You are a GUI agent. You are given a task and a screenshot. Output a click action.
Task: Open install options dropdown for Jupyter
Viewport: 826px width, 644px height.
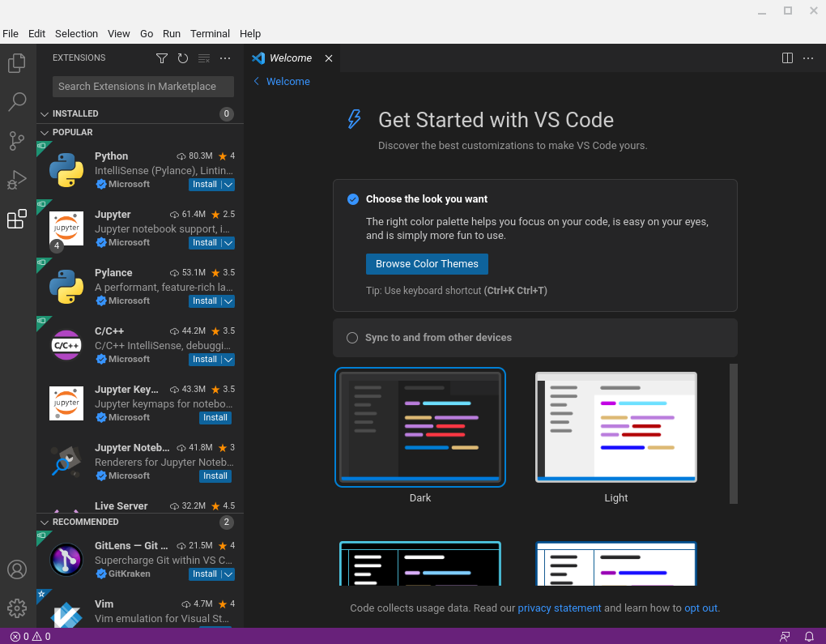[228, 243]
